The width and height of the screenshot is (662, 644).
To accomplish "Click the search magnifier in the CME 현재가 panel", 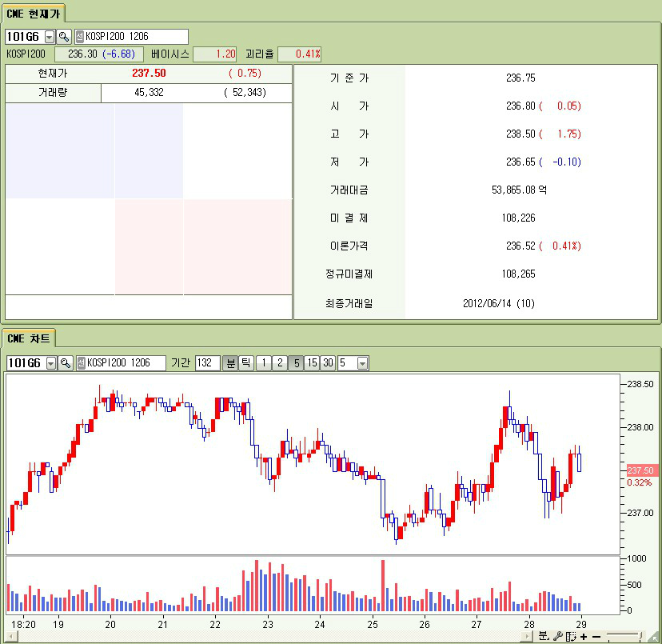I will [64, 37].
